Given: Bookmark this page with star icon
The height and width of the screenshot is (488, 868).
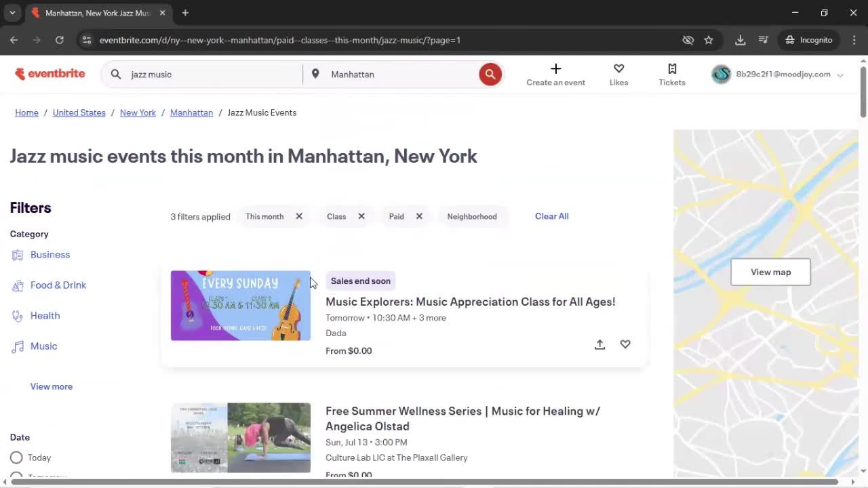Looking at the screenshot, I should coord(709,40).
